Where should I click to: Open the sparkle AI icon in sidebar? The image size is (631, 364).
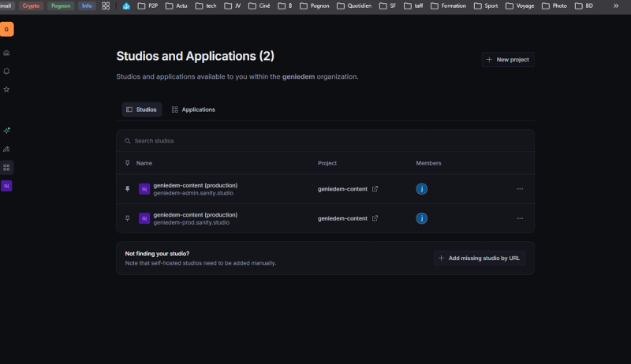pos(6,131)
